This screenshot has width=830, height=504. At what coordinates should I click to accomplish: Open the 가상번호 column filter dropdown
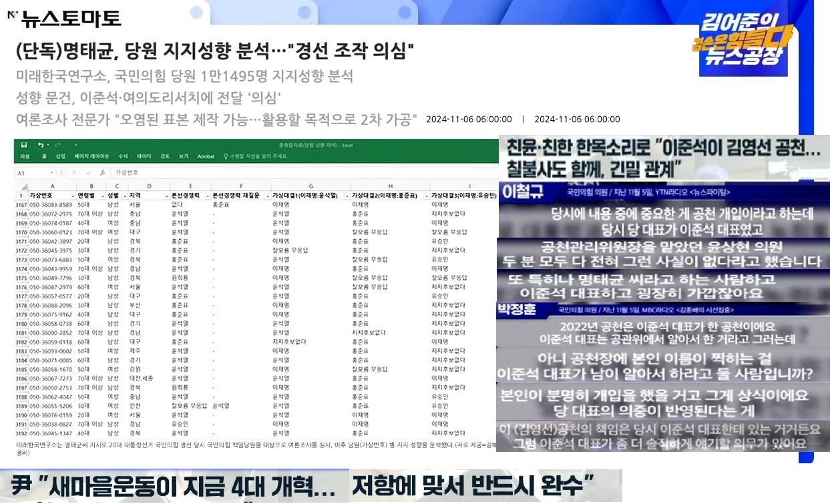73,196
